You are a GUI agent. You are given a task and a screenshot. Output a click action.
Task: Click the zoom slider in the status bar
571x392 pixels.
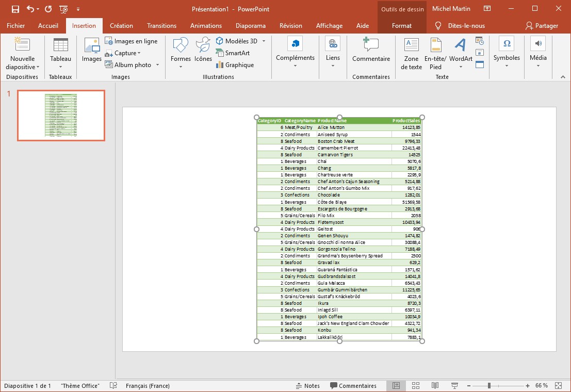[489, 386]
